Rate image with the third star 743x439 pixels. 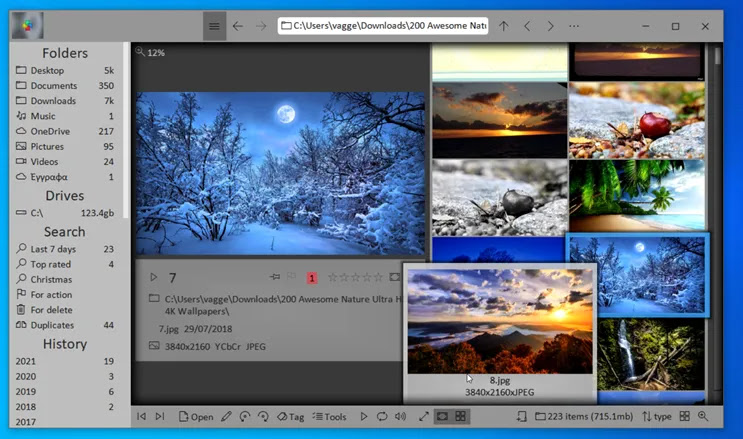[x=355, y=277]
